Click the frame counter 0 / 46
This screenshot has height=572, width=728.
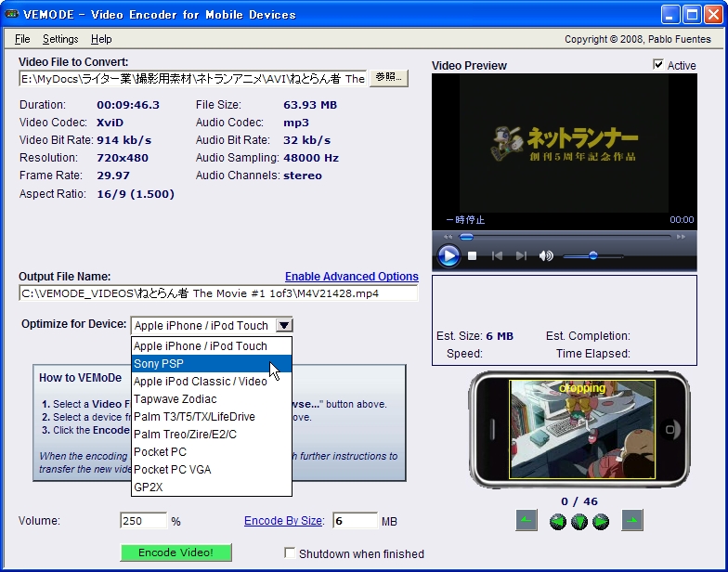click(579, 501)
